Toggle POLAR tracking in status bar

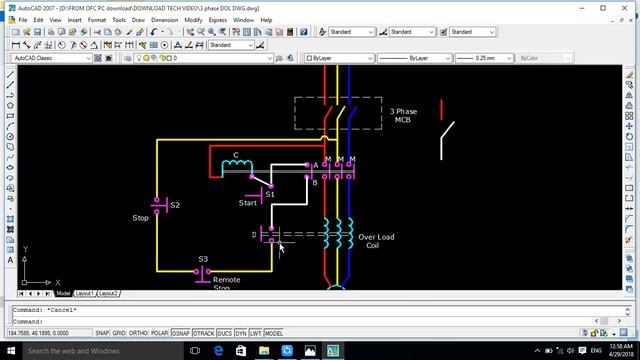tap(160, 333)
